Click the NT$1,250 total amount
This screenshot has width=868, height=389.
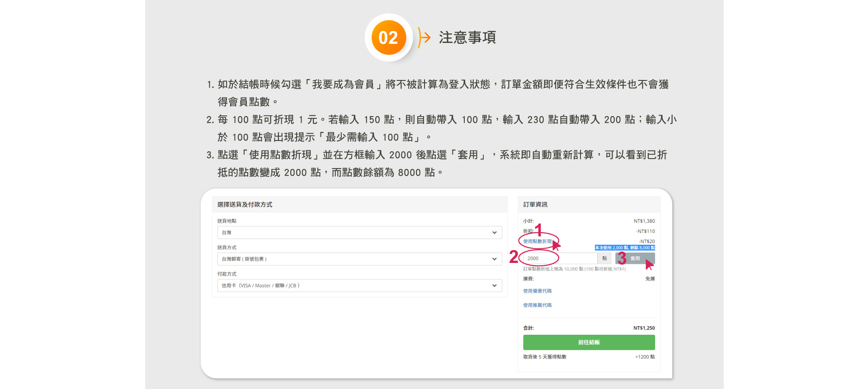pyautogui.click(x=644, y=328)
